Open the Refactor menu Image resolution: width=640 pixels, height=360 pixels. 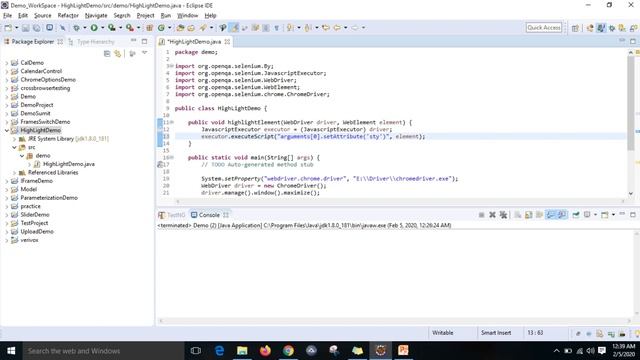tap(68, 16)
